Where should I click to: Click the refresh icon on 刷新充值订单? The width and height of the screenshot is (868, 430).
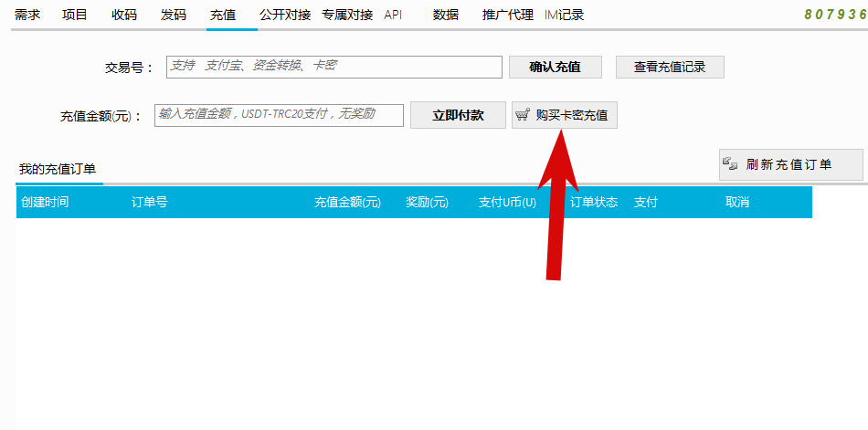tap(731, 163)
